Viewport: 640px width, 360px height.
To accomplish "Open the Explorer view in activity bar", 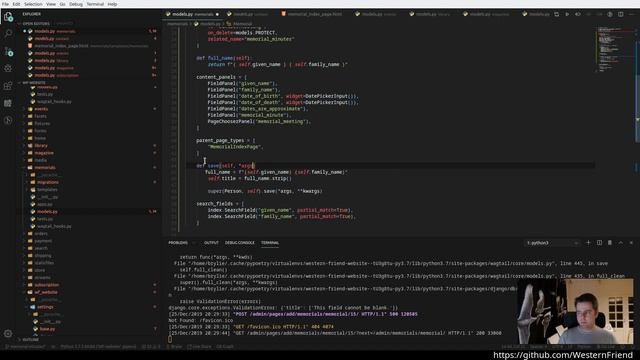I will [8, 17].
